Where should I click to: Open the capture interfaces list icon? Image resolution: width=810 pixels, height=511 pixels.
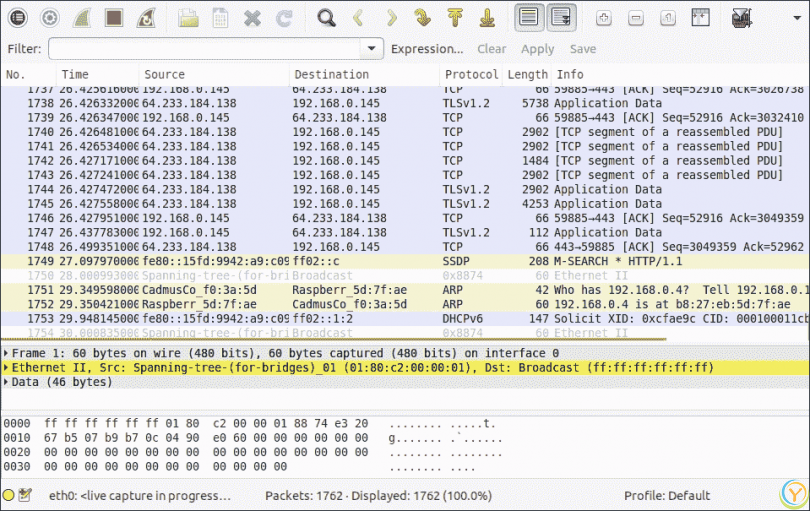[x=19, y=17]
